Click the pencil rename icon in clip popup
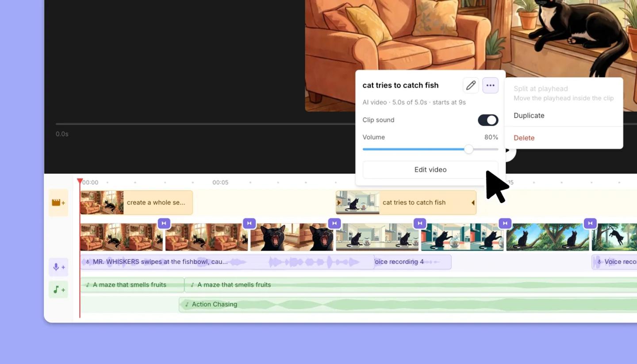The width and height of the screenshot is (637, 364). [x=471, y=85]
